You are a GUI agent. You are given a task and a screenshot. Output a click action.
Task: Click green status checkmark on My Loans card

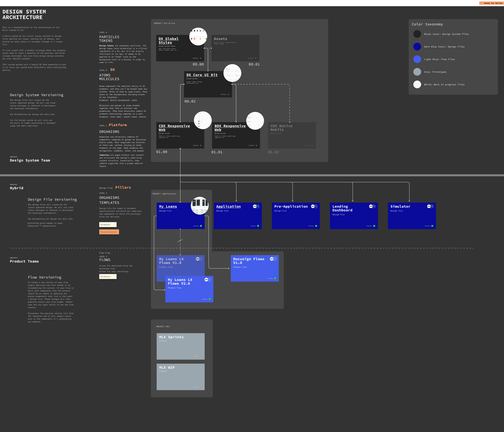pyautogui.click(x=201, y=226)
